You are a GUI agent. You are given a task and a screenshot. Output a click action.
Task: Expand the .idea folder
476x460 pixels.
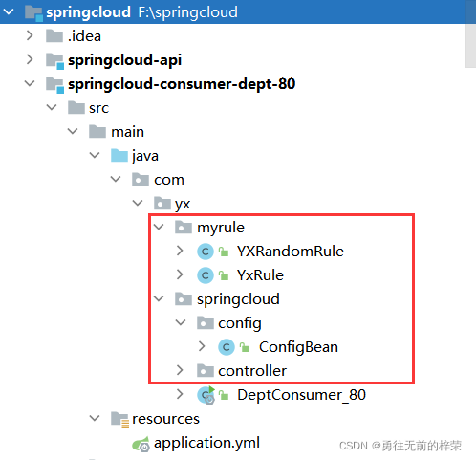click(30, 35)
